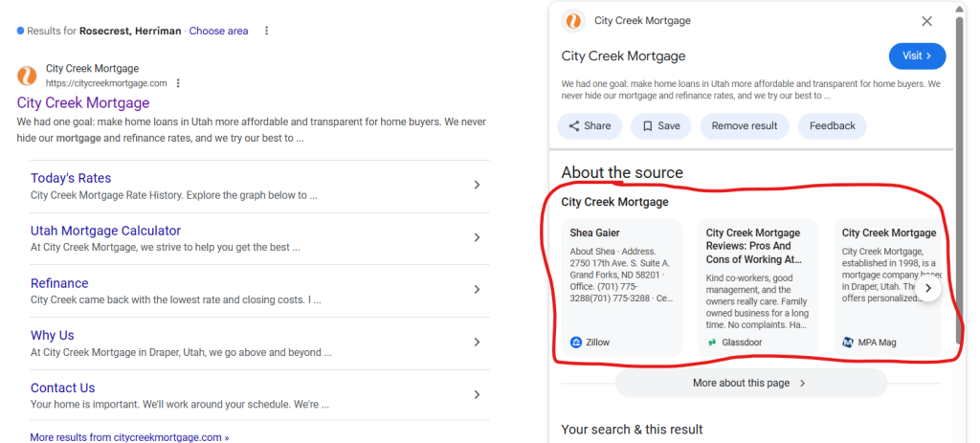Click the City Creek Mortgage favicon in search result
The width and height of the screenshot is (980, 443).
(27, 76)
